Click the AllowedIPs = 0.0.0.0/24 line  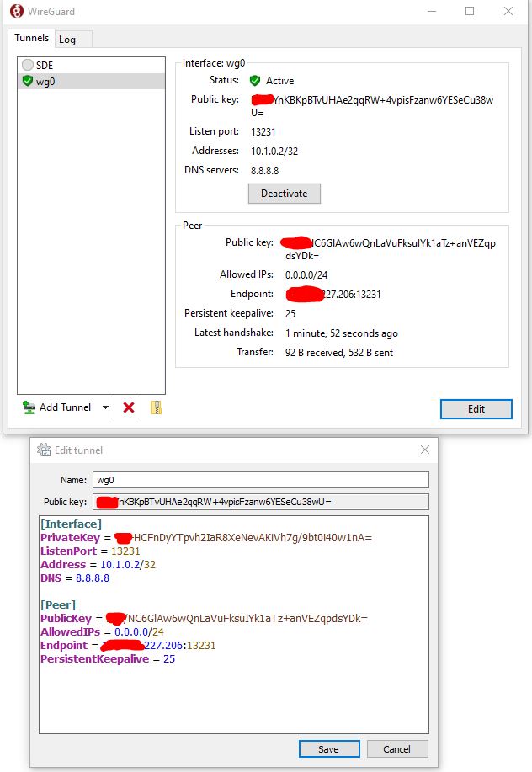(102, 631)
